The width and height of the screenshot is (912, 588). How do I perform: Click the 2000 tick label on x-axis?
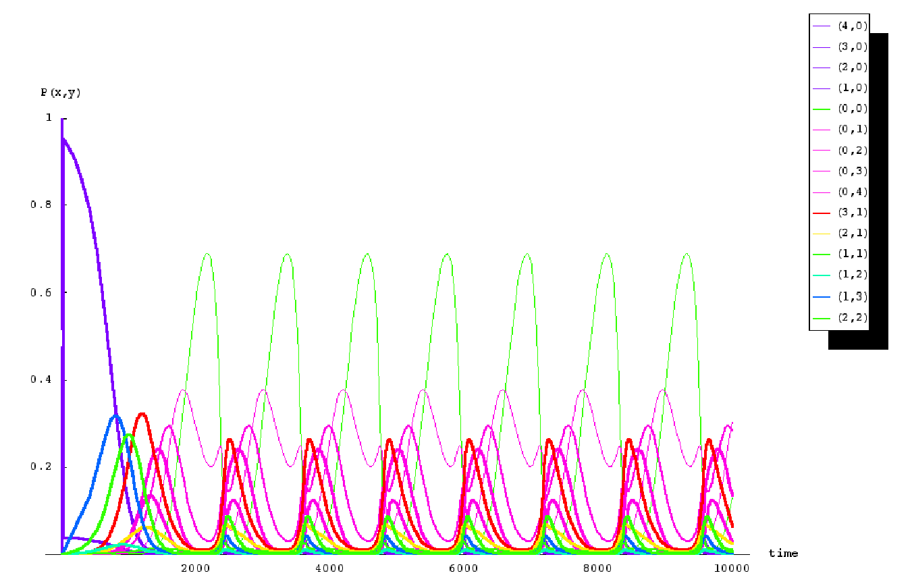pyautogui.click(x=196, y=568)
